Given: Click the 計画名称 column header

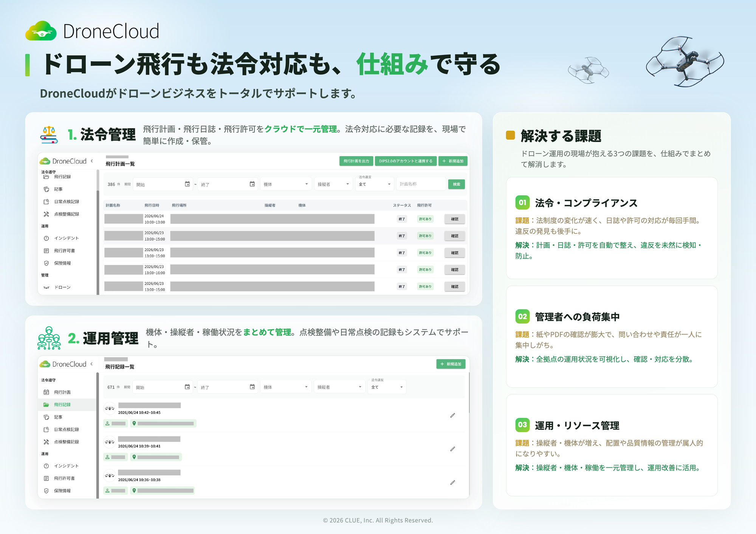Looking at the screenshot, I should [x=113, y=206].
